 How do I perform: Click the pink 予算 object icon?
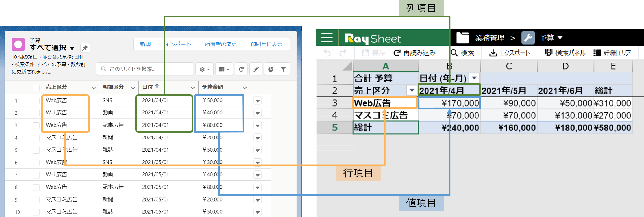pyautogui.click(x=18, y=44)
